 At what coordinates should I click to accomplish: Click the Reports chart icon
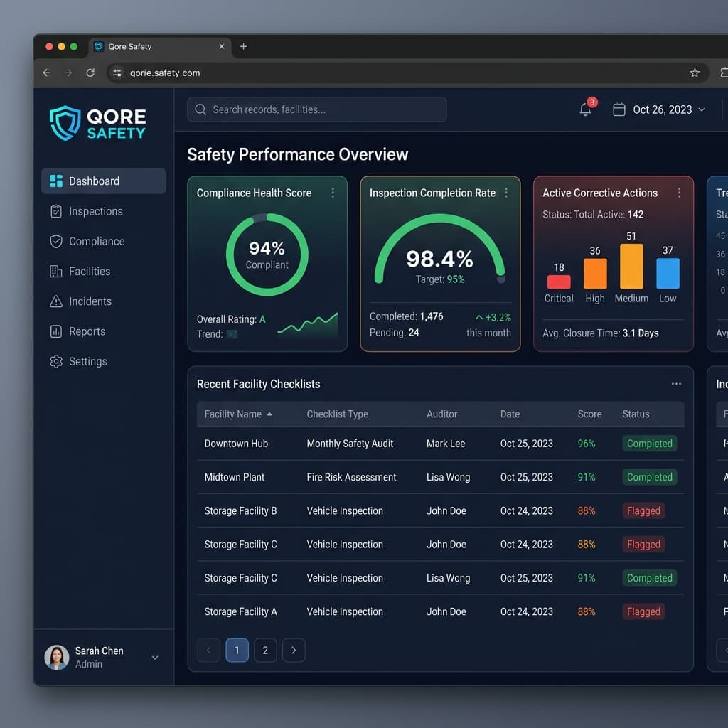[56, 331]
